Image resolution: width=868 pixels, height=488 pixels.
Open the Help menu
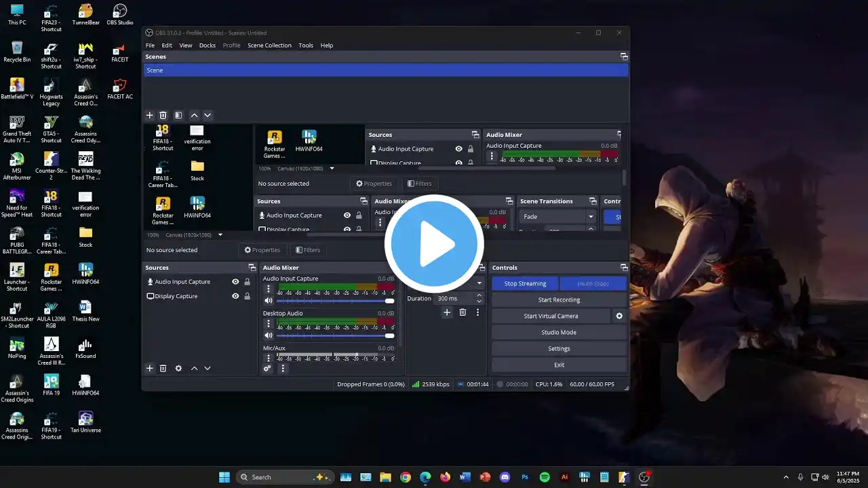(x=327, y=45)
